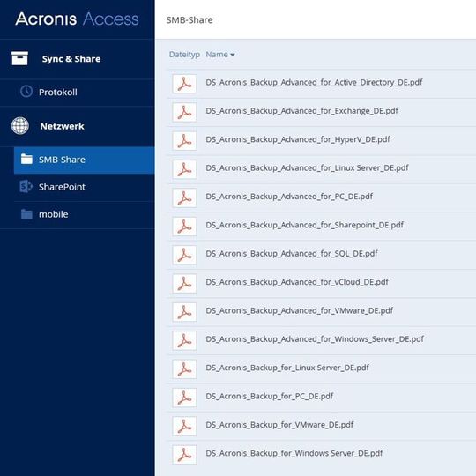The width and height of the screenshot is (476, 476).
Task: Click PDF icon for Advanced_for_Windows_Server_DE.pdf
Action: pos(184,340)
